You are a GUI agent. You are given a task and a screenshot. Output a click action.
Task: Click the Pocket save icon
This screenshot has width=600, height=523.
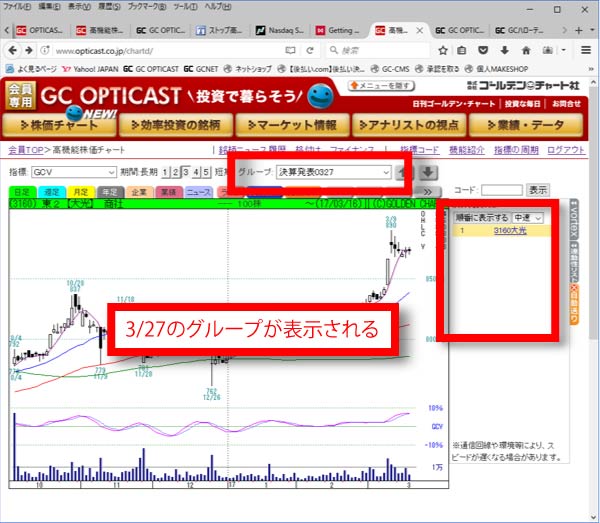483,50
